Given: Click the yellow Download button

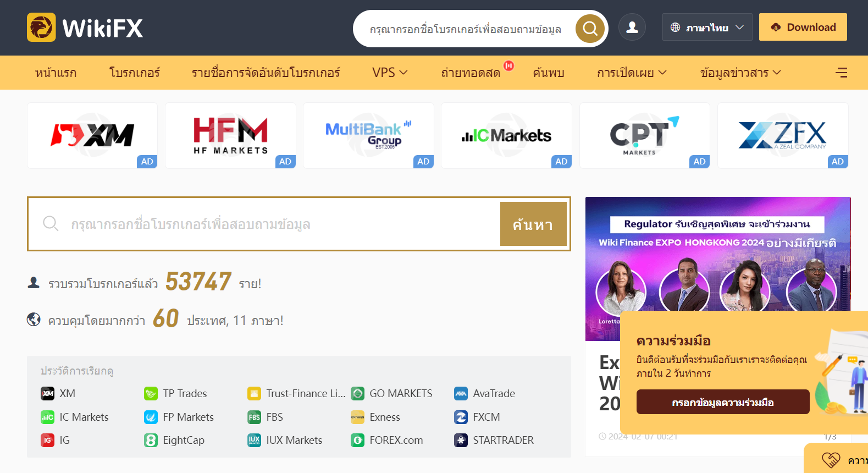Looking at the screenshot, I should [803, 27].
